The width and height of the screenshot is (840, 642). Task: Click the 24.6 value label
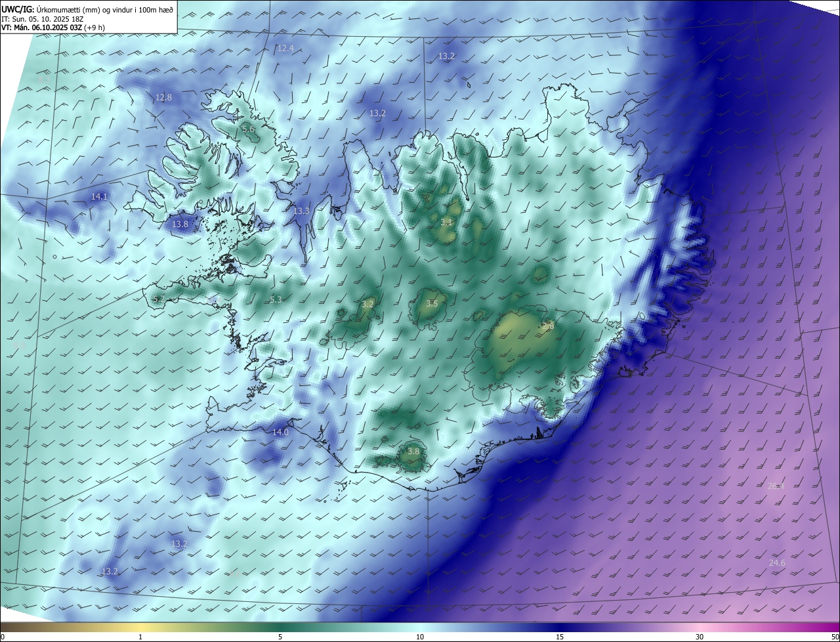777,563
